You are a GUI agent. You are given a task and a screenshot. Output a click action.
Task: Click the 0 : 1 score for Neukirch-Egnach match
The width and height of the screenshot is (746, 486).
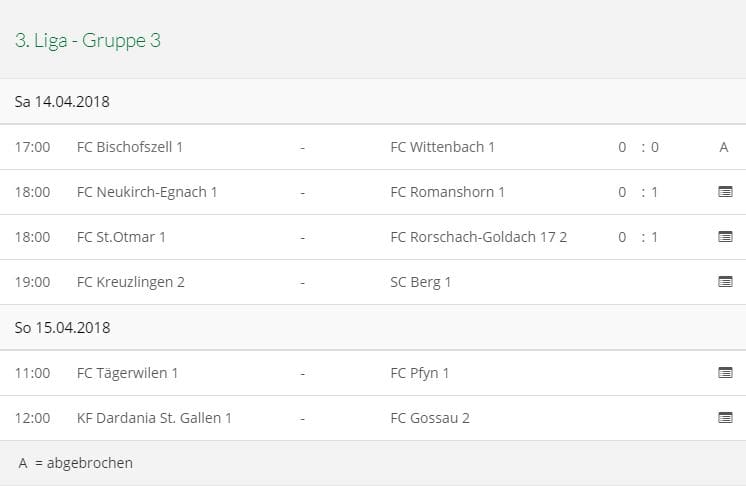click(x=638, y=192)
